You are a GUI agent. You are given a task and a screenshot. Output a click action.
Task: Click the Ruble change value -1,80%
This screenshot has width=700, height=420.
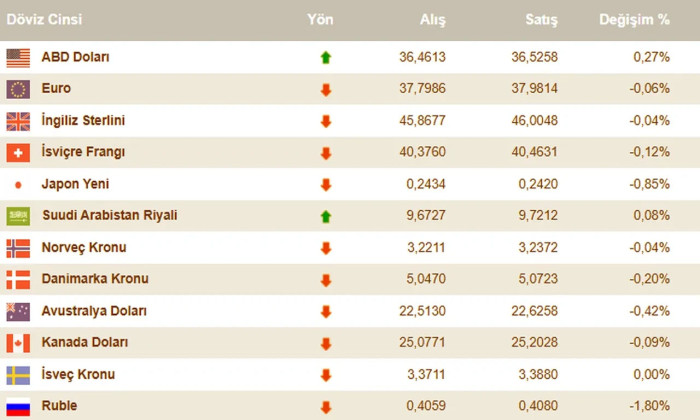[x=650, y=406]
